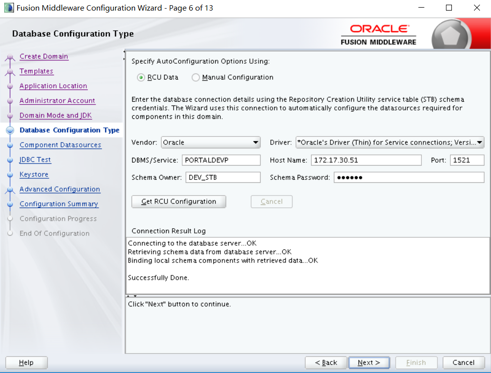Viewport: 491px width, 373px height.
Task: Open the Domain Mode and JDK step
Action: [x=56, y=115]
